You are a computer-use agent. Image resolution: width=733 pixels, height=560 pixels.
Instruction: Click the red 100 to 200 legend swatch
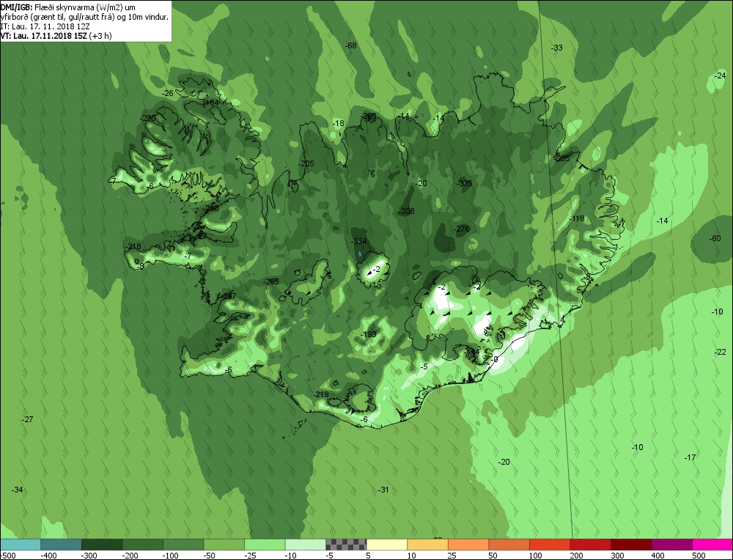(549, 545)
